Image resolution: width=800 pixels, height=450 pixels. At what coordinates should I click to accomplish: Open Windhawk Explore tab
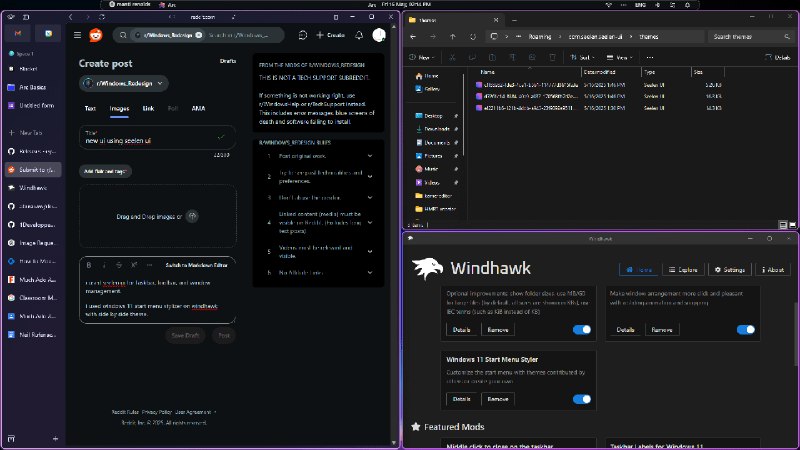point(683,269)
